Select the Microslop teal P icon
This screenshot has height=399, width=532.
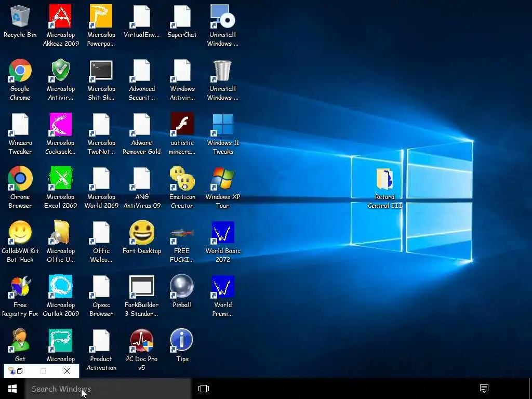pos(61,345)
